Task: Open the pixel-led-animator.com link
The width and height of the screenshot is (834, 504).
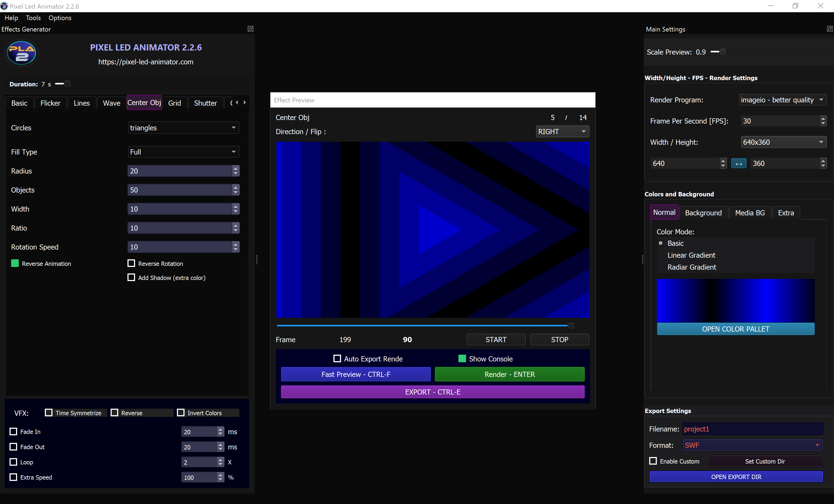Action: click(x=146, y=62)
